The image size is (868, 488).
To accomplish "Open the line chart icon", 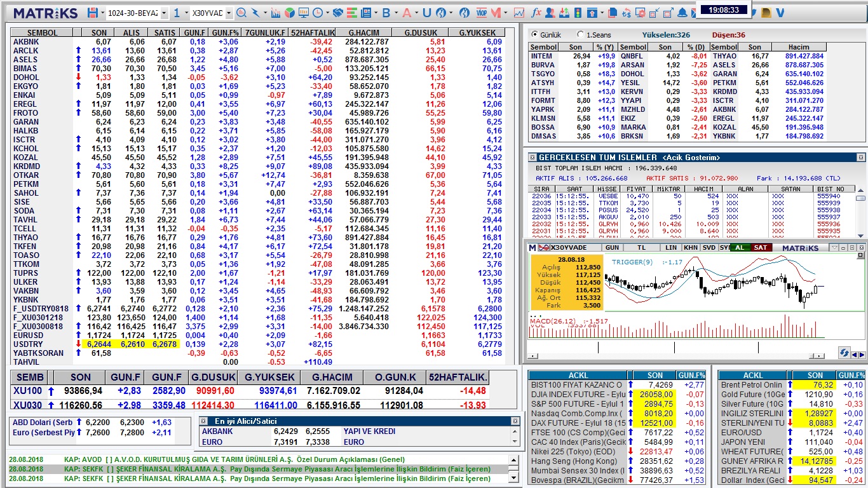I will coord(519,13).
